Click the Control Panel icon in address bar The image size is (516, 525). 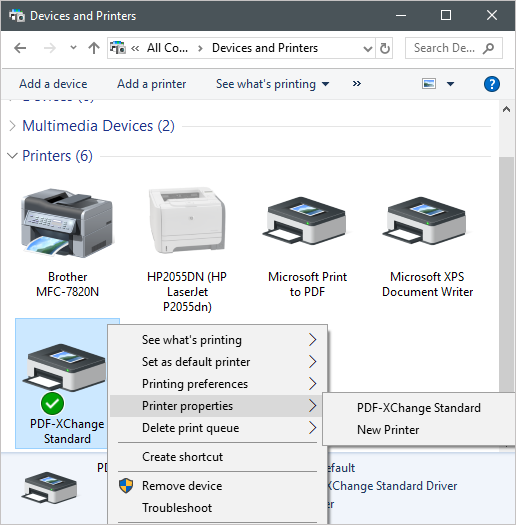[118, 48]
